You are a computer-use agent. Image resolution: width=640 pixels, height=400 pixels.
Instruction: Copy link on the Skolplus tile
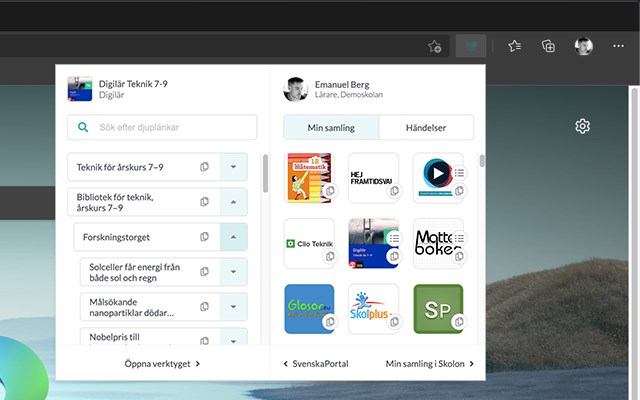point(394,322)
